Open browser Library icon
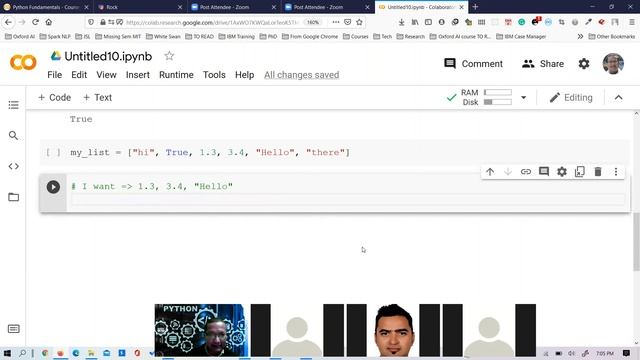 [x=415, y=22]
